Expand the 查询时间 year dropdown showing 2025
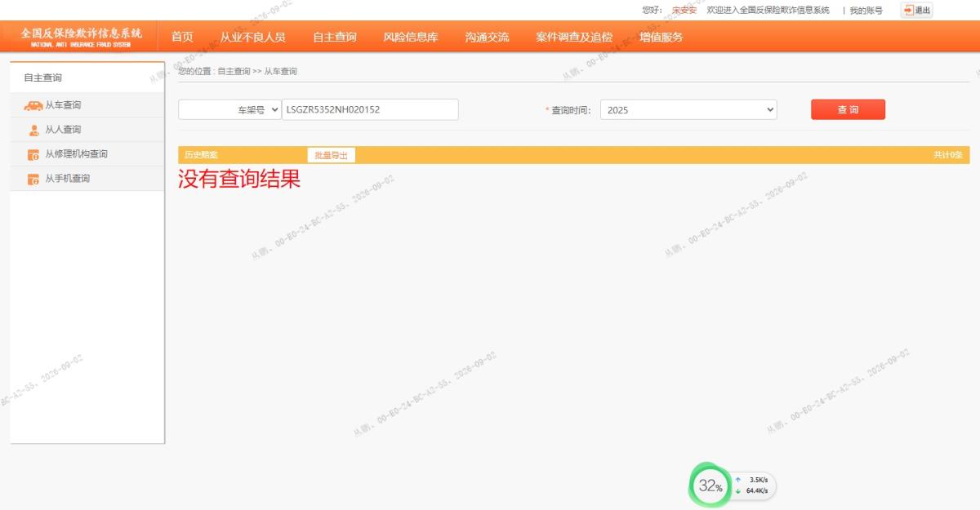Screen dimensions: 980x510 (688, 109)
